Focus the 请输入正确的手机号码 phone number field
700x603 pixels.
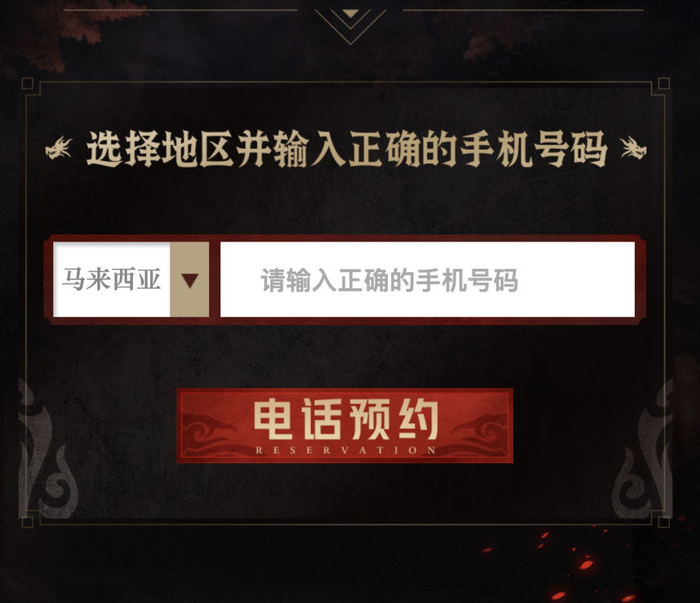[x=427, y=279]
